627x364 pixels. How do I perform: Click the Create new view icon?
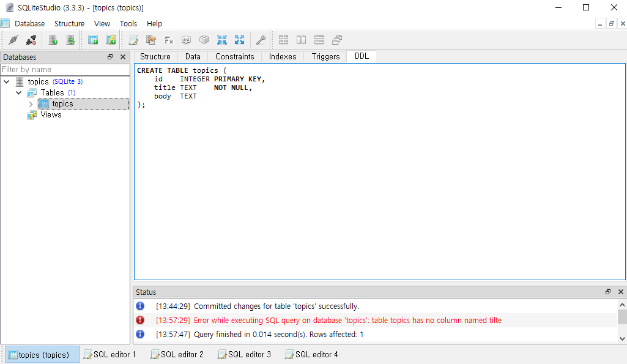click(x=111, y=40)
